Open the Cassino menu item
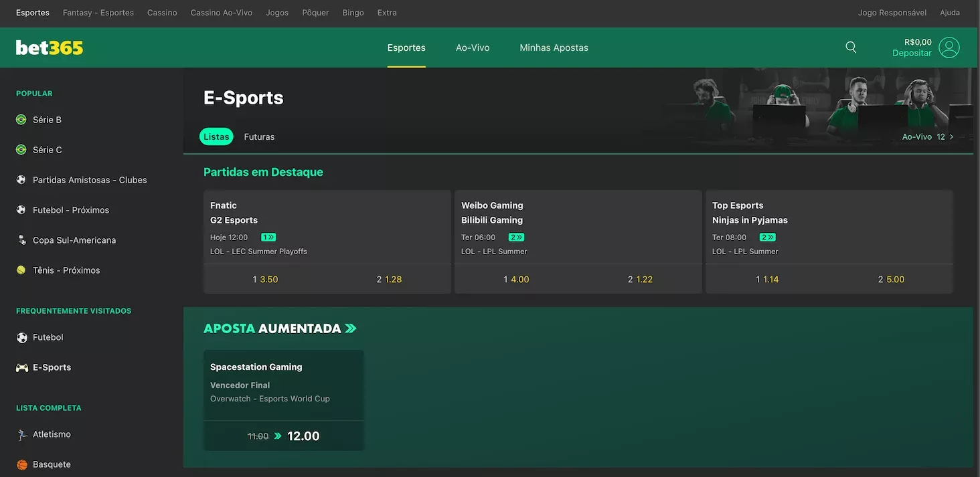Image resolution: width=980 pixels, height=477 pixels. 161,12
